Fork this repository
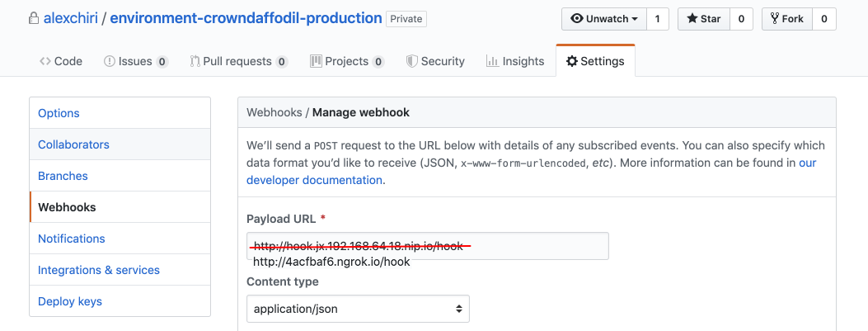868x331 pixels. click(x=786, y=19)
